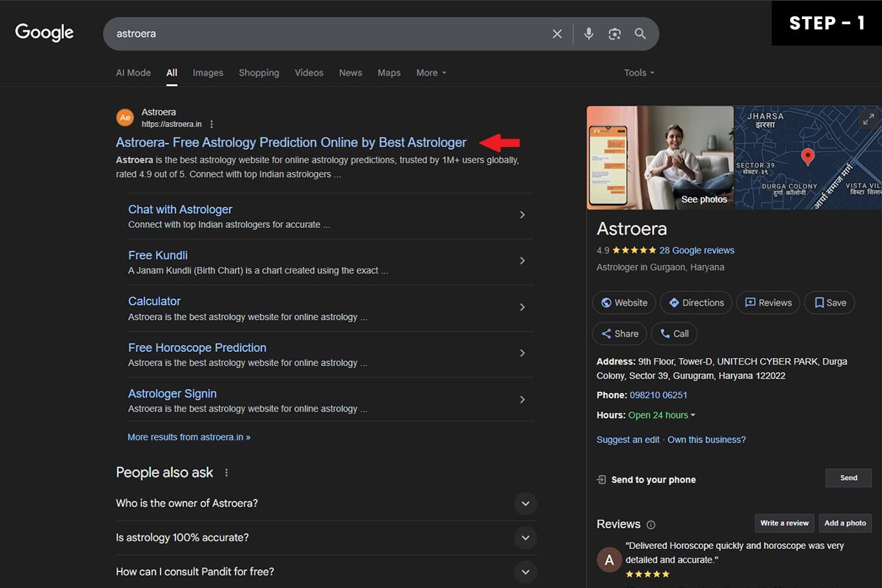The image size is (882, 588).
Task: Click the magnifying glass search icon
Action: [x=640, y=34]
